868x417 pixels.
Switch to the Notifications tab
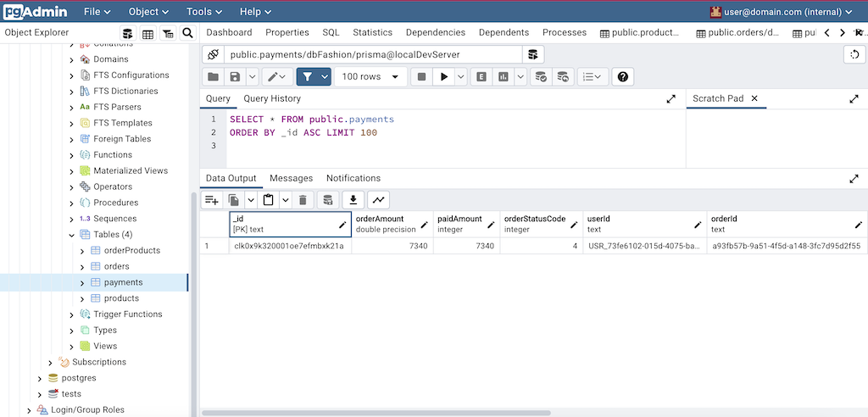pyautogui.click(x=353, y=178)
